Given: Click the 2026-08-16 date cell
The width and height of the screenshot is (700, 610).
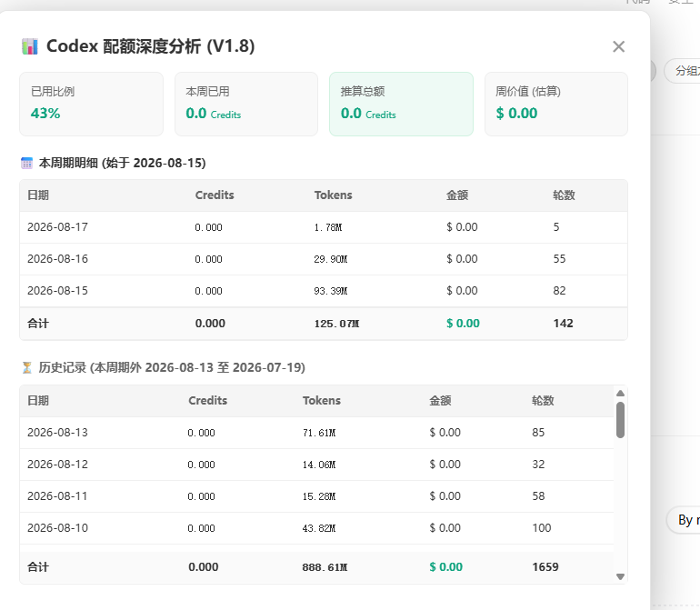Looking at the screenshot, I should (57, 258).
